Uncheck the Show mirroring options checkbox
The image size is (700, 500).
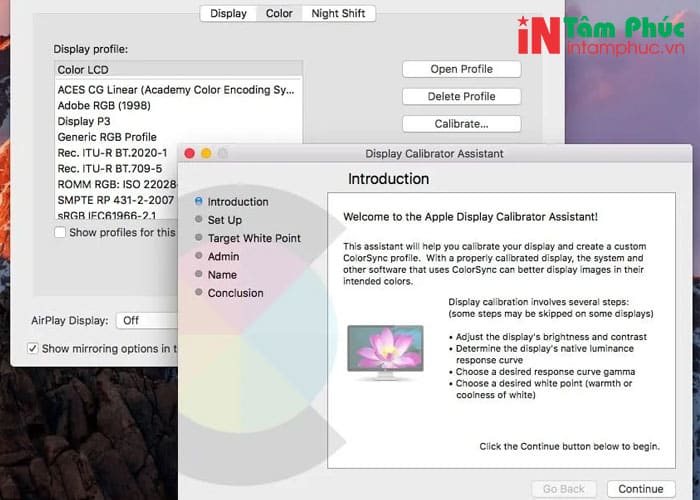pyautogui.click(x=33, y=348)
